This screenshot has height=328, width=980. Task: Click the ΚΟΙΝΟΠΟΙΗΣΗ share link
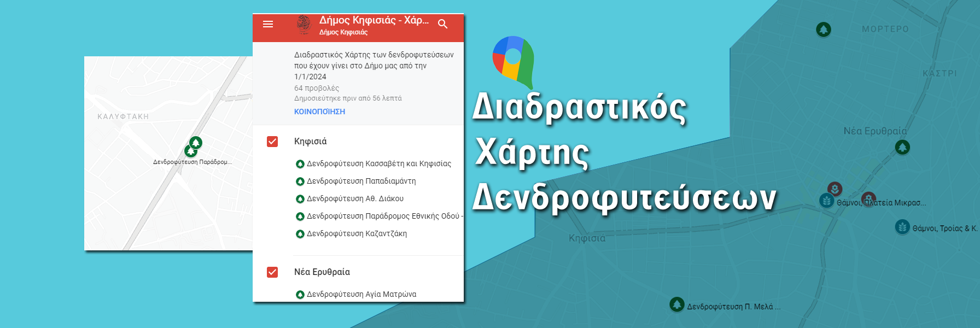click(319, 112)
